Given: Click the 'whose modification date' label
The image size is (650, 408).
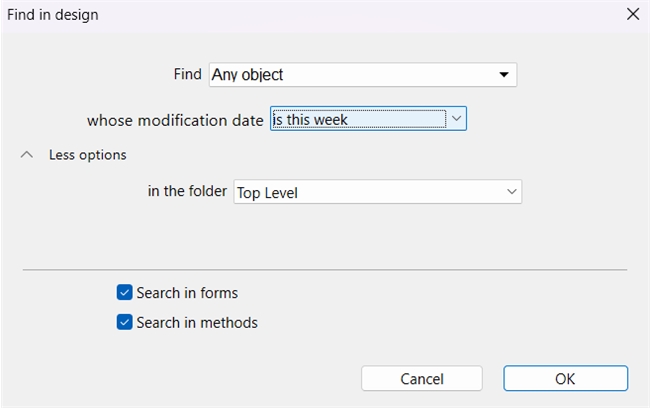Looking at the screenshot, I should (176, 120).
